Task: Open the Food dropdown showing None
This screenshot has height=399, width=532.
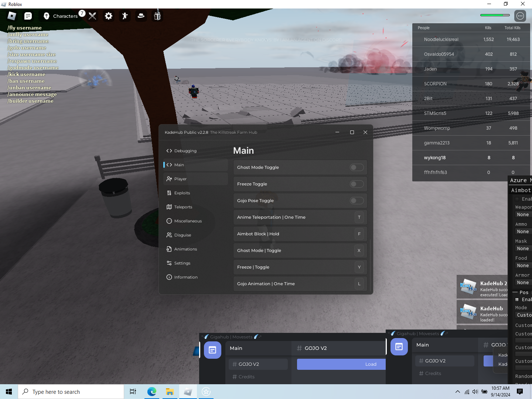Action: click(523, 266)
